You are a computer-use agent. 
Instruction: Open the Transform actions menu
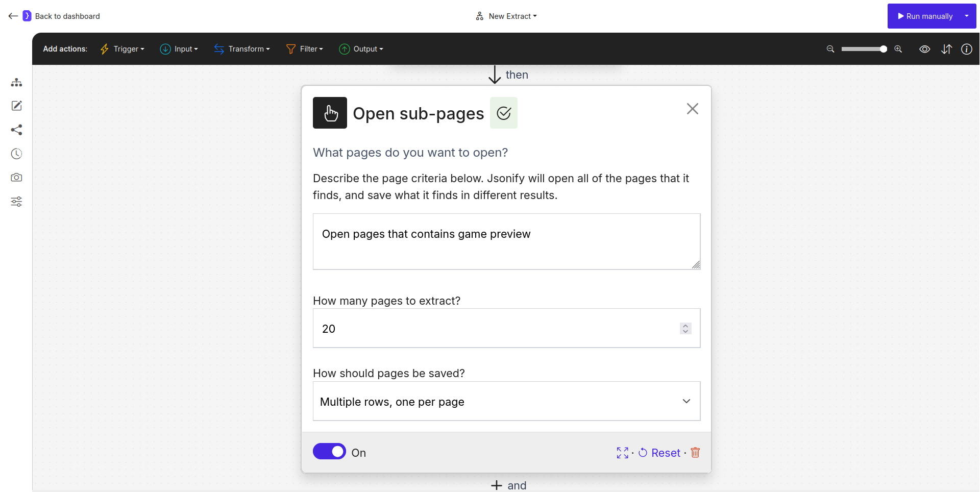point(242,49)
